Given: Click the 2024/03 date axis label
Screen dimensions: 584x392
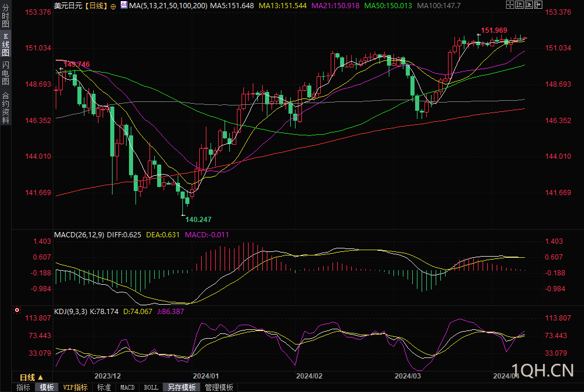Looking at the screenshot, I should (408, 376).
